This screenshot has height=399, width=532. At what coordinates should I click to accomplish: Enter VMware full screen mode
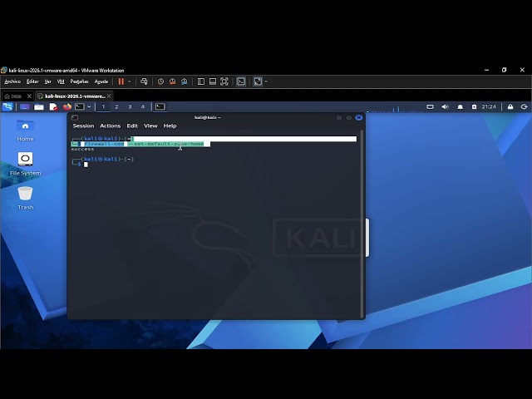tap(224, 81)
